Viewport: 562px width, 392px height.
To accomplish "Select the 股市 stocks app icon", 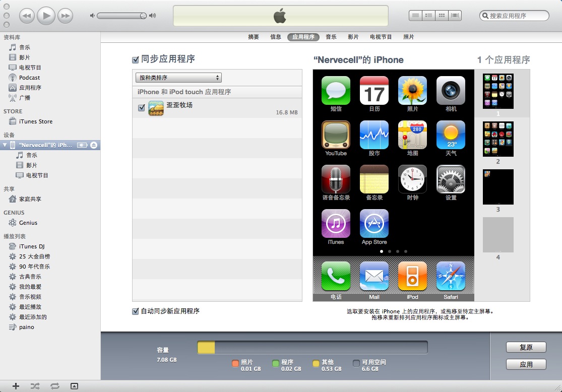I will coord(374,135).
